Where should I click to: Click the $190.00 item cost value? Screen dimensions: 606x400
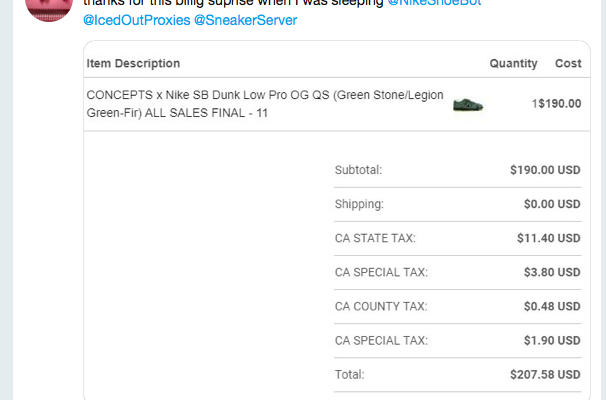560,103
